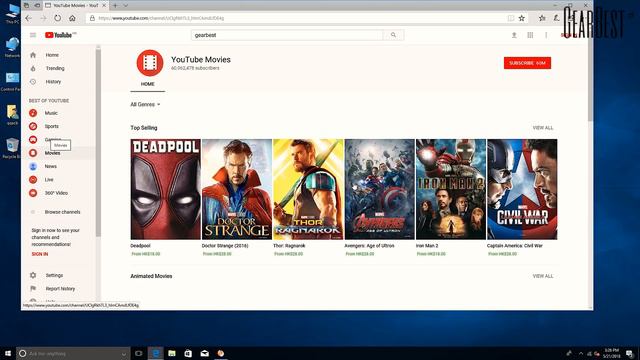Open the Music channel in sidebar
Image resolution: width=640 pixels, height=360 pixels.
pyautogui.click(x=51, y=113)
